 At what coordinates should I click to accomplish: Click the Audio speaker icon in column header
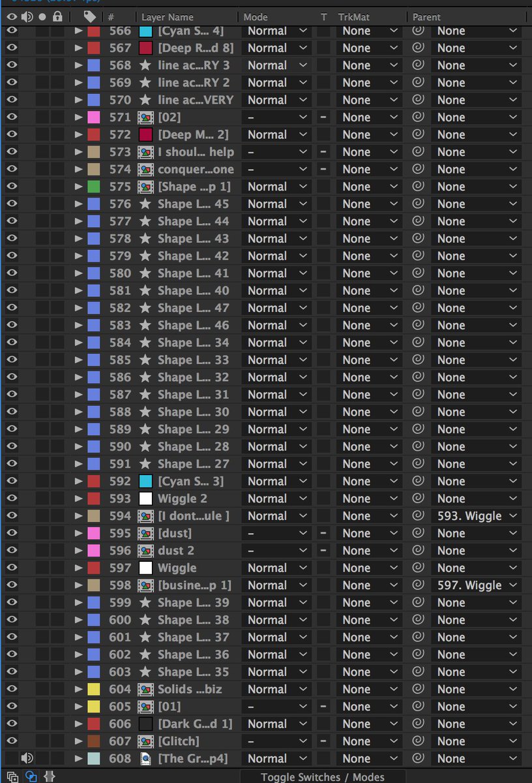pyautogui.click(x=27, y=16)
